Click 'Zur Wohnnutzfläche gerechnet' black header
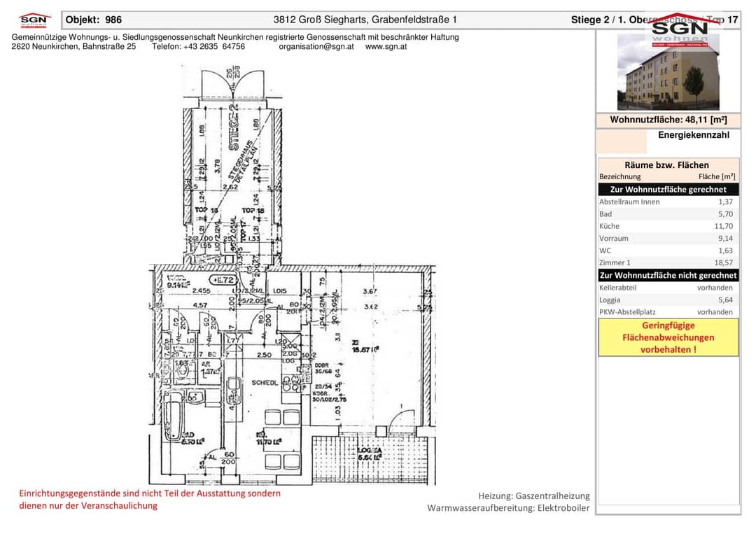756x534 pixels. pos(668,190)
